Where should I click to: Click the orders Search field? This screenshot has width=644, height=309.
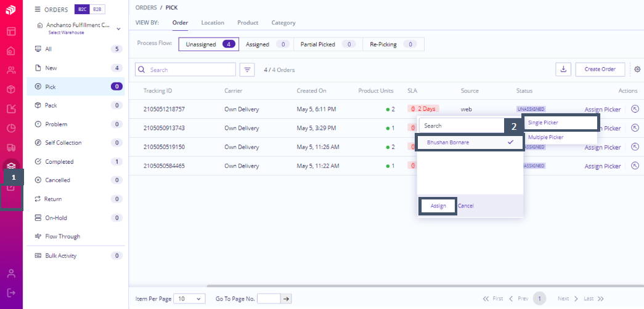click(x=185, y=70)
